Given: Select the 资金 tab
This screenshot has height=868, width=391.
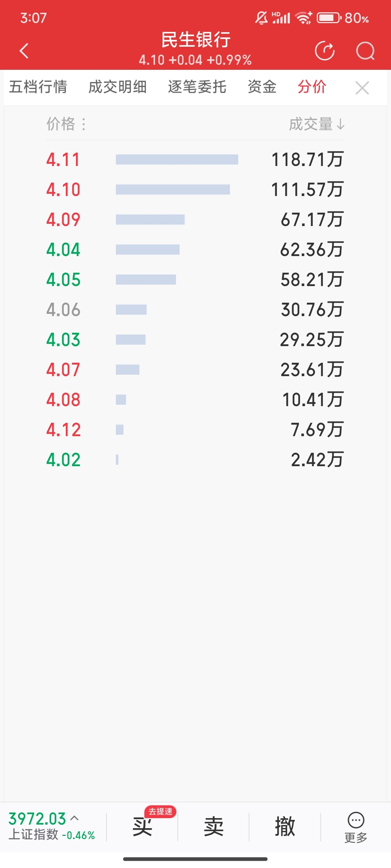Looking at the screenshot, I should click(262, 87).
